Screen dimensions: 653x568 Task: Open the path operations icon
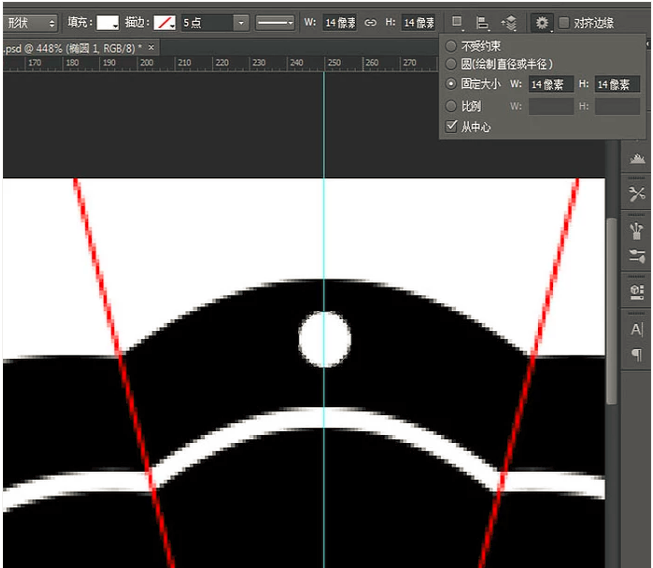[457, 22]
